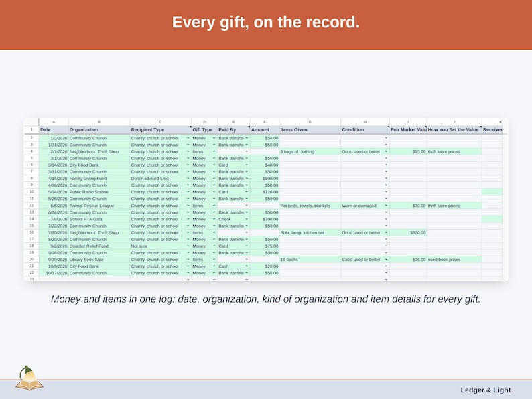
Task: Click the Recipient Type header cell
Action: 161,129
